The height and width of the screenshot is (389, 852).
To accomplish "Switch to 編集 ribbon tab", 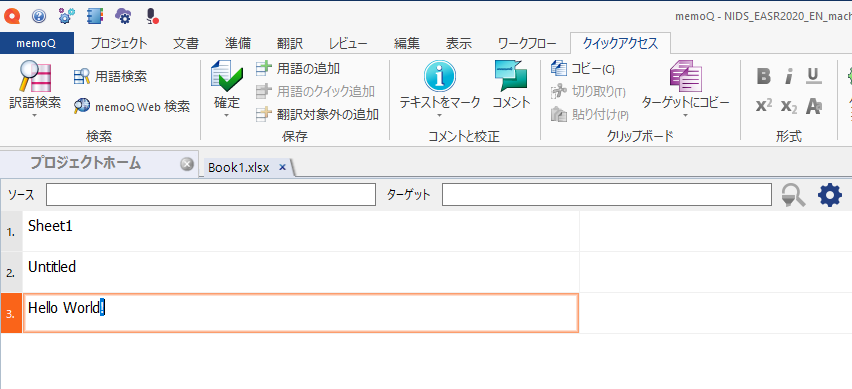I will (406, 43).
